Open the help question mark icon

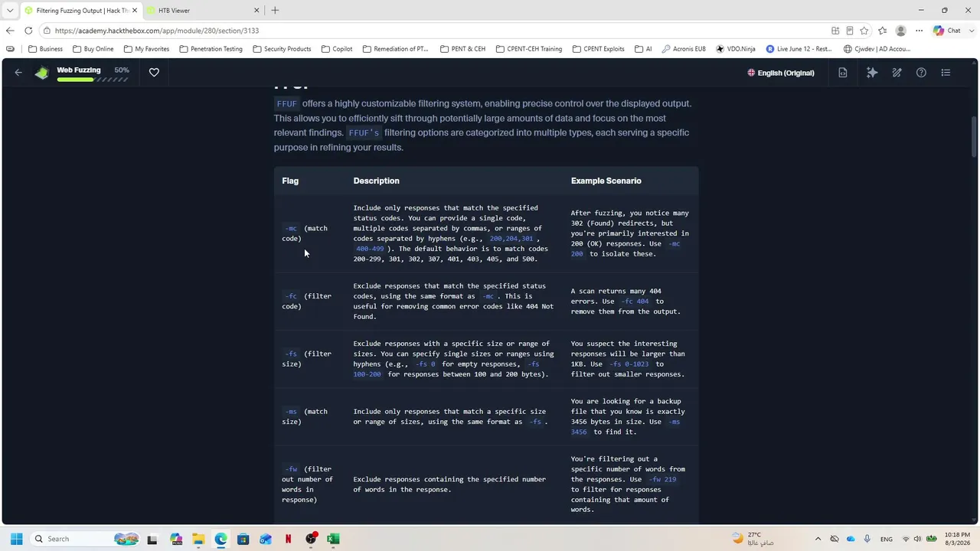921,73
